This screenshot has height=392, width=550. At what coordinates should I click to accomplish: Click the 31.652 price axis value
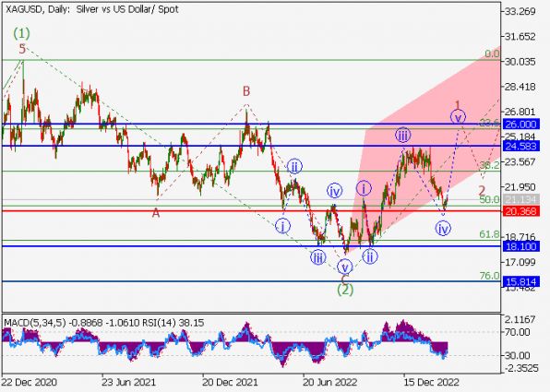(520, 37)
